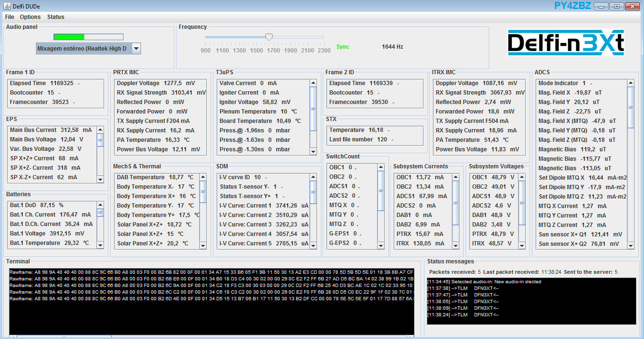Open the File menu
This screenshot has width=644, height=339.
tap(9, 17)
